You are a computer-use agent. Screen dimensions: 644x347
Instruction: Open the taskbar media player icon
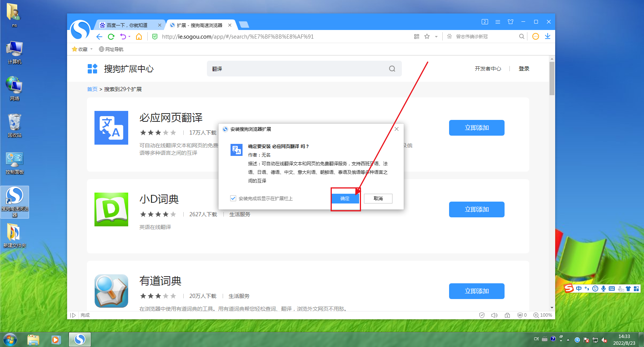coord(56,340)
